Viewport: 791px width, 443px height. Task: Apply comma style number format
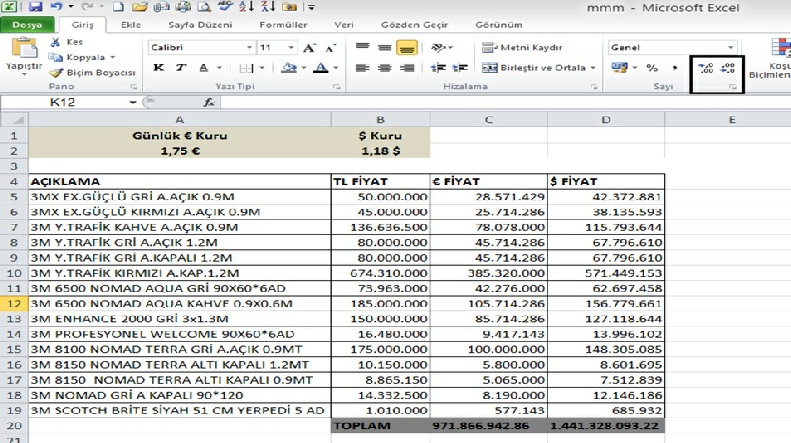pyautogui.click(x=675, y=68)
